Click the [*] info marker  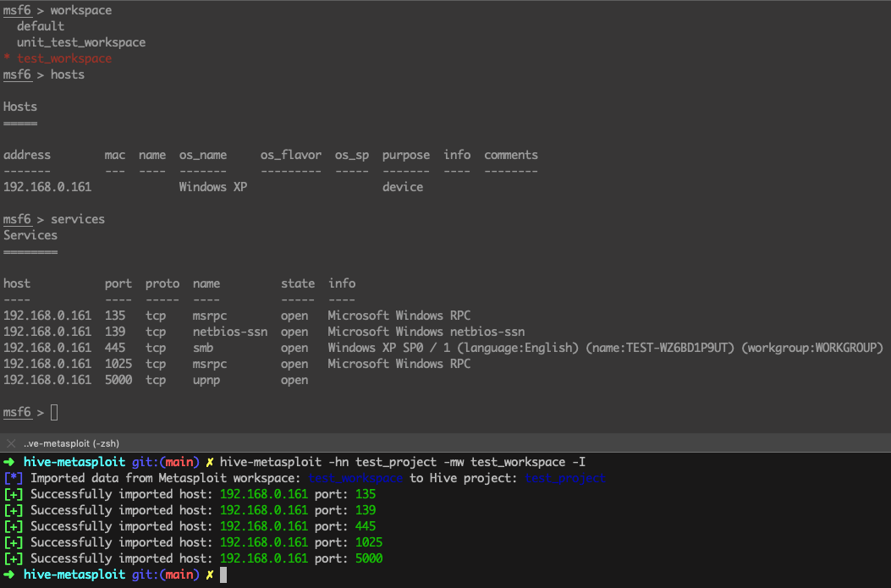coord(13,478)
